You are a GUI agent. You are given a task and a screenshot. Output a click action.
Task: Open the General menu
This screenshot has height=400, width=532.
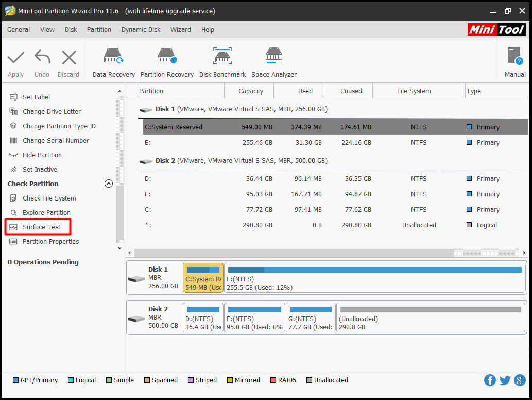19,29
